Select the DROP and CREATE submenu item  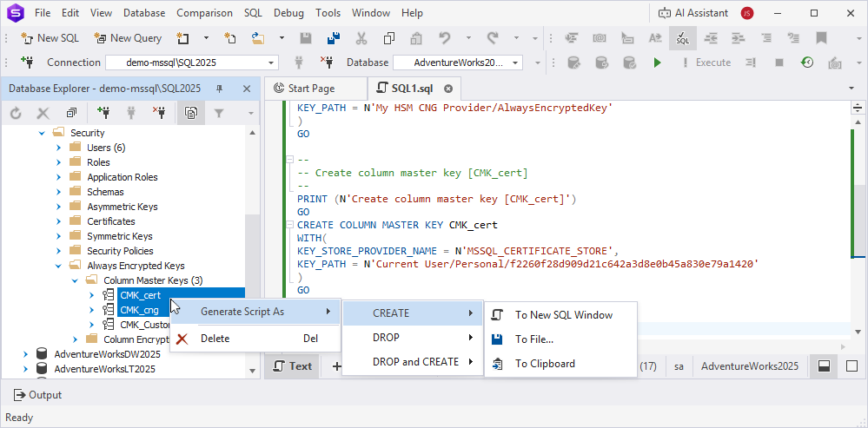click(x=413, y=362)
